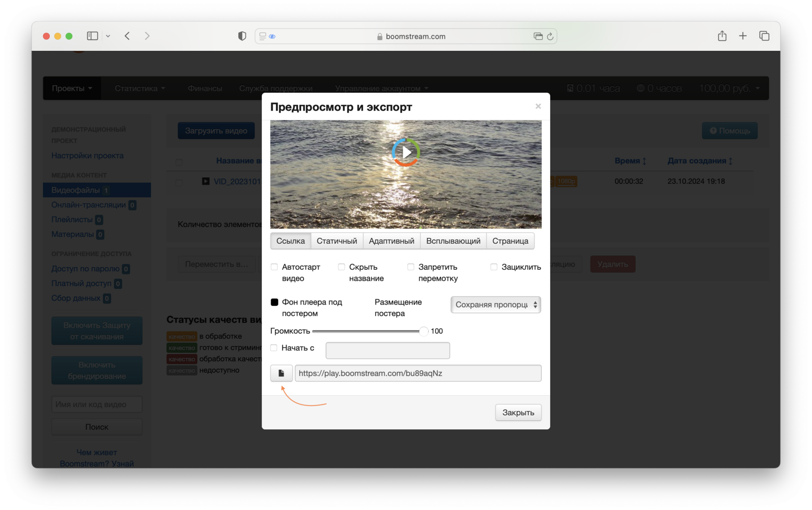Open the Проекты menu
The height and width of the screenshot is (510, 812).
pyautogui.click(x=72, y=88)
